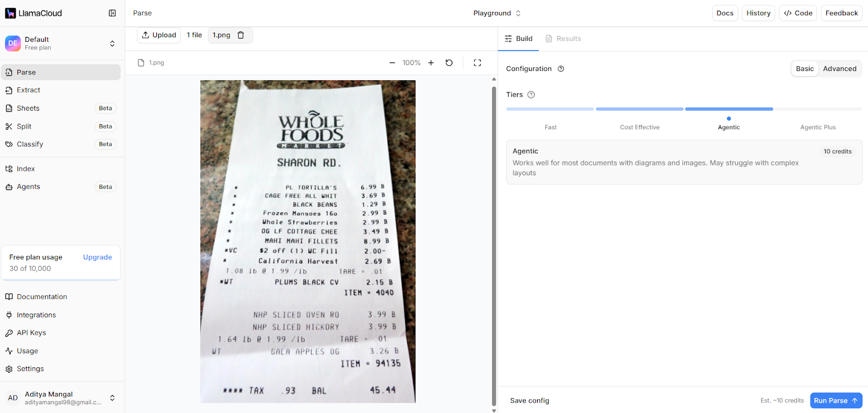This screenshot has width=868, height=413.
Task: Click the receipt image preview
Action: (308, 242)
